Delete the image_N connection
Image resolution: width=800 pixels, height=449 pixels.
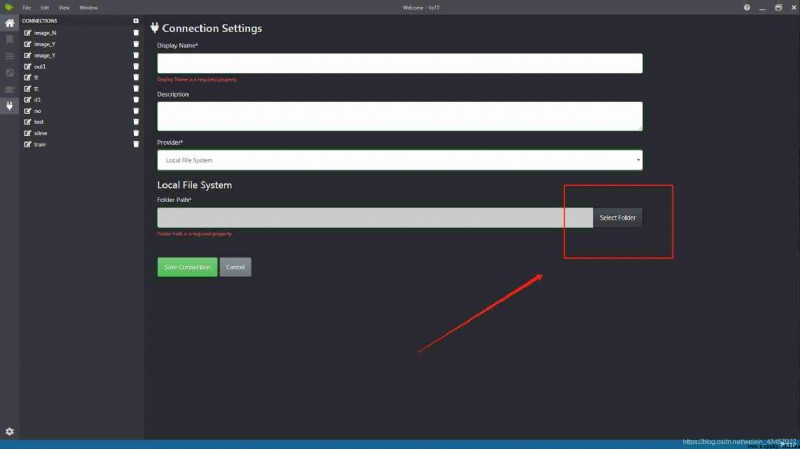[136, 33]
